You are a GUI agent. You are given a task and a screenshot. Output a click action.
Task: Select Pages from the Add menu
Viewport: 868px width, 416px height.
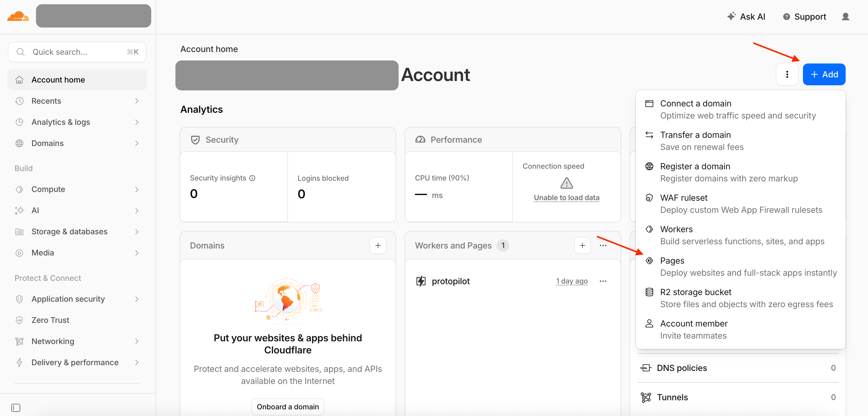(672, 260)
